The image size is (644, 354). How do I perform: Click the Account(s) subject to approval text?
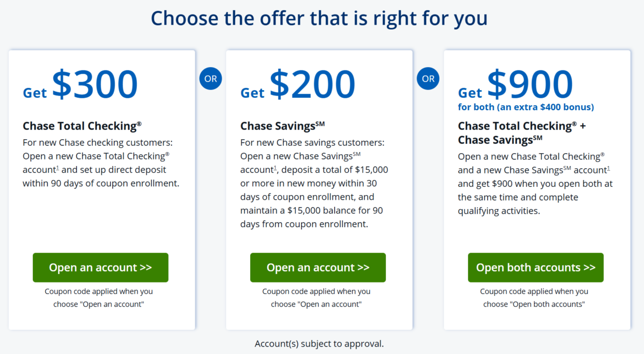tap(319, 343)
